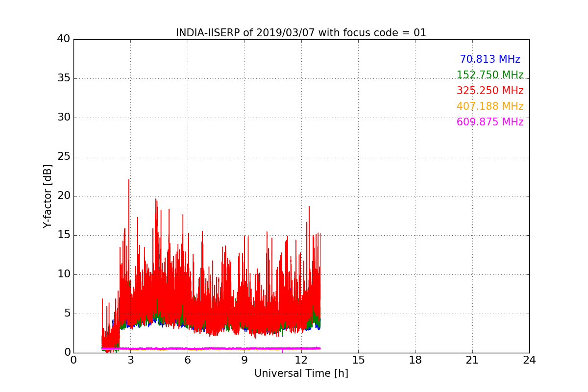Click the y-axis tick value 10
This screenshot has height=392, width=588.
pyautogui.click(x=64, y=274)
